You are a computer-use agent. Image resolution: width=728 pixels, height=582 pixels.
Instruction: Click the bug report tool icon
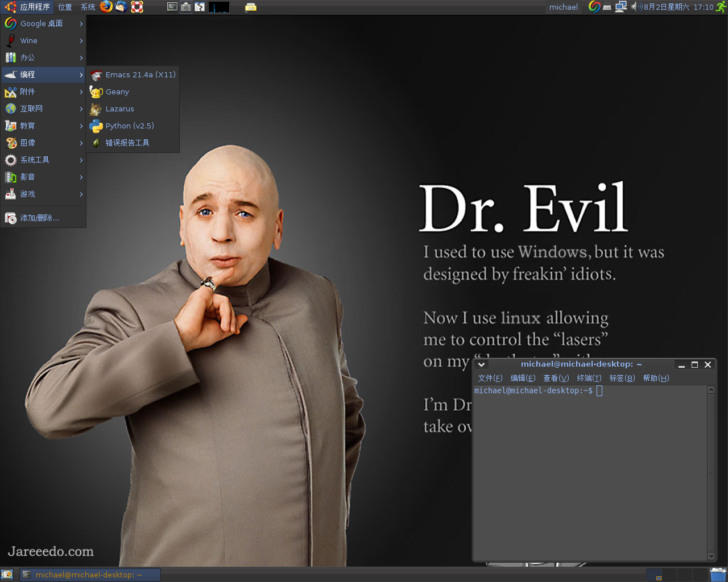pos(96,143)
